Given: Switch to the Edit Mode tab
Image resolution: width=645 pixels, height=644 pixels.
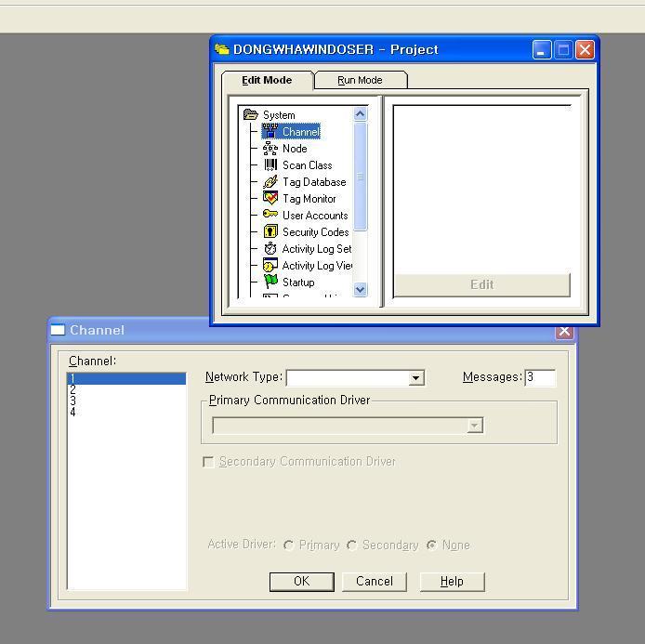Looking at the screenshot, I should tap(267, 80).
